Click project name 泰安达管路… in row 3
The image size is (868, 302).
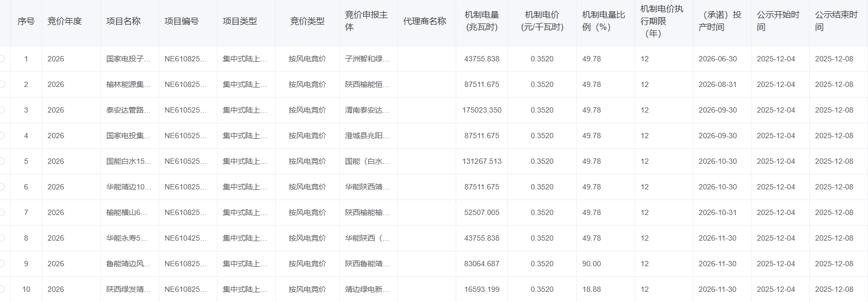128,110
